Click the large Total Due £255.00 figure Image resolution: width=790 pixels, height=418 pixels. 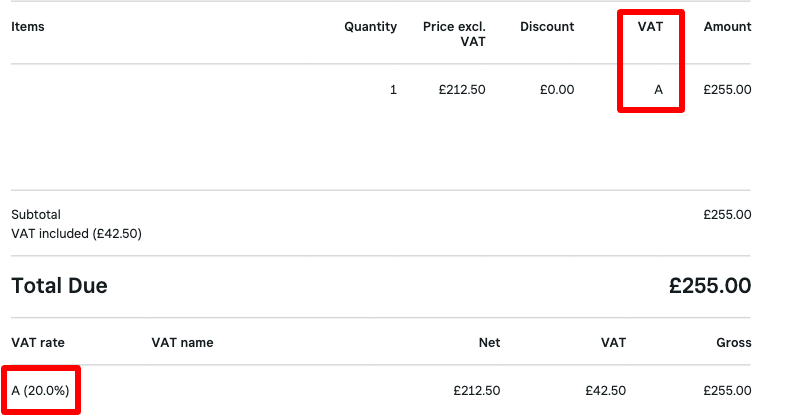710,286
